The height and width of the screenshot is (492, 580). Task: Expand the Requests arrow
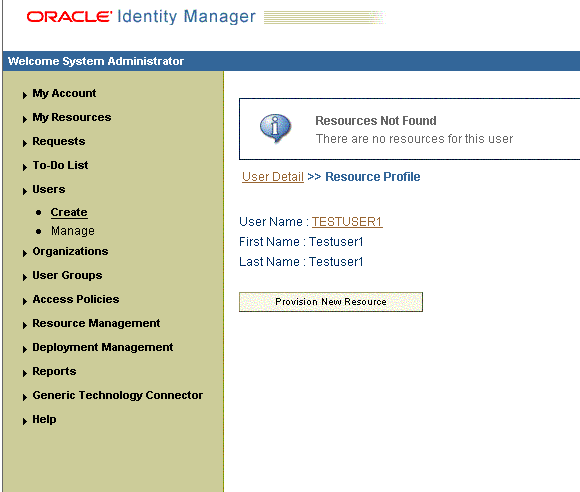pyautogui.click(x=24, y=143)
